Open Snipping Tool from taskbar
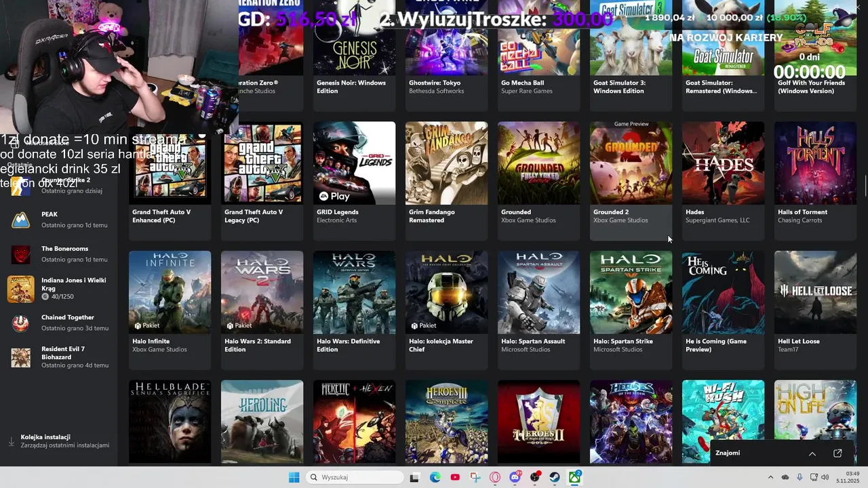Image resolution: width=868 pixels, height=488 pixels. [475, 477]
